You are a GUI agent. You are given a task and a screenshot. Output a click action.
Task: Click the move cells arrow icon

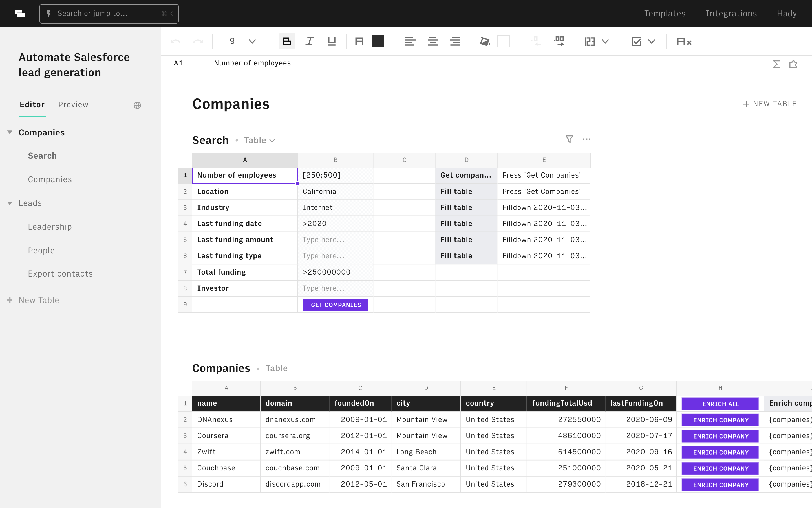click(x=559, y=41)
